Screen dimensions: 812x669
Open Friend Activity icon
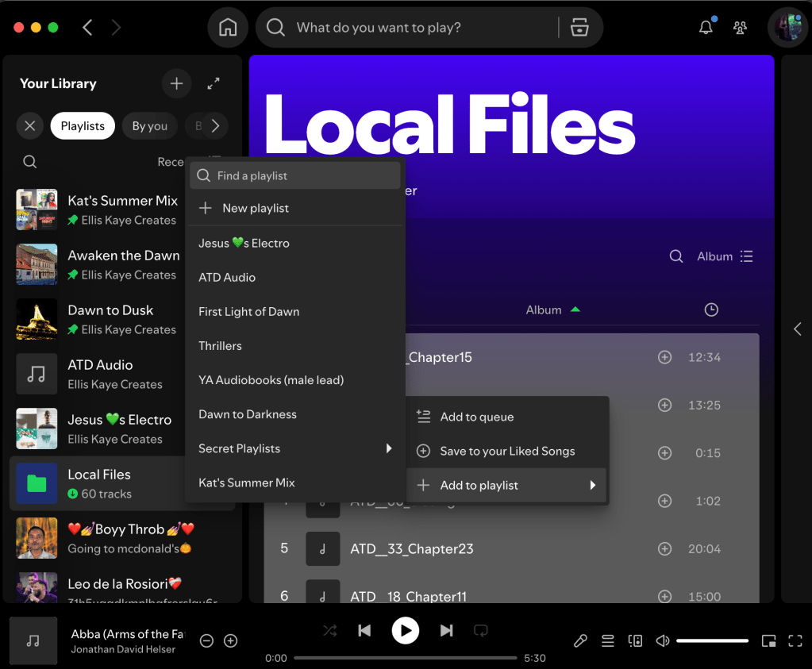(741, 28)
